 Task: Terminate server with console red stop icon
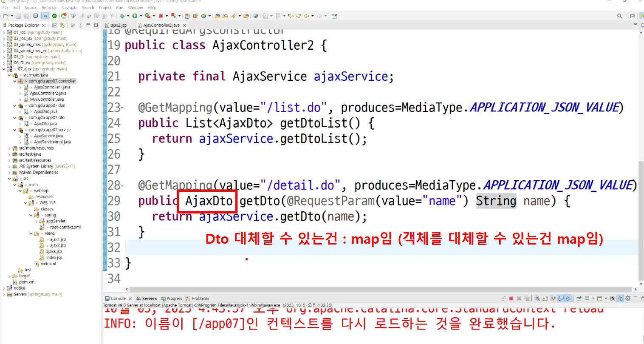pyautogui.click(x=511, y=299)
